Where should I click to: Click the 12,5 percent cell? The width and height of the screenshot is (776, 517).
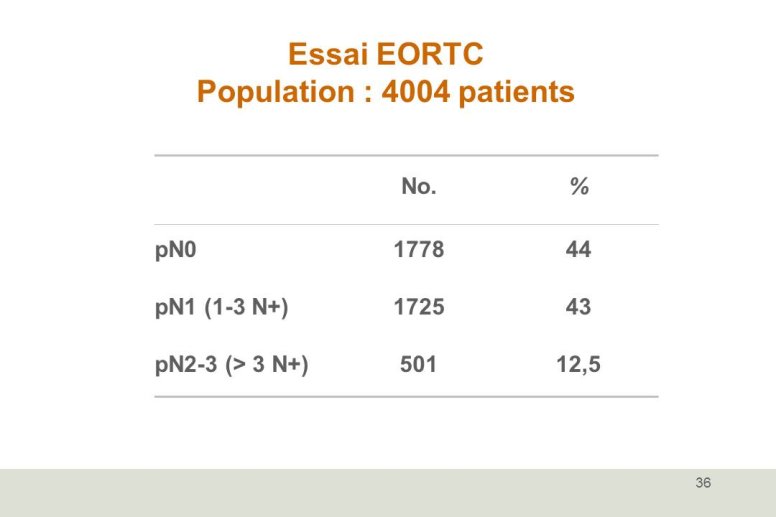[x=579, y=365]
